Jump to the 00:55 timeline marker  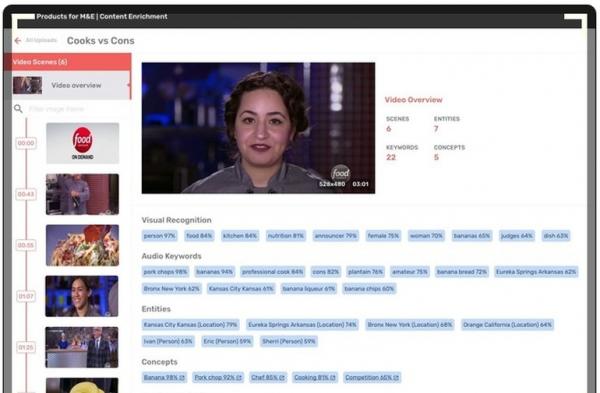pyautogui.click(x=26, y=245)
